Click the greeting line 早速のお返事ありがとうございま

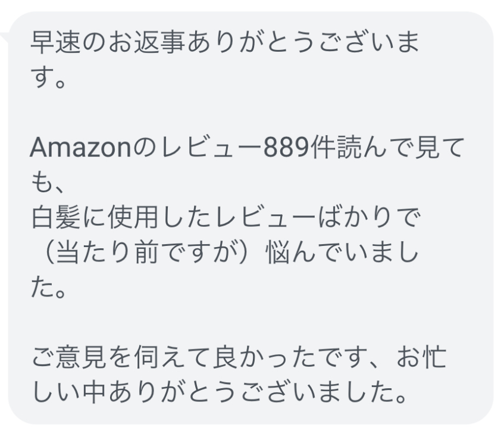(x=225, y=42)
